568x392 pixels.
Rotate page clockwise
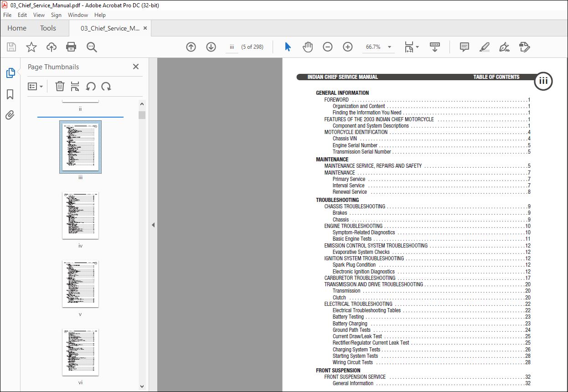click(106, 86)
